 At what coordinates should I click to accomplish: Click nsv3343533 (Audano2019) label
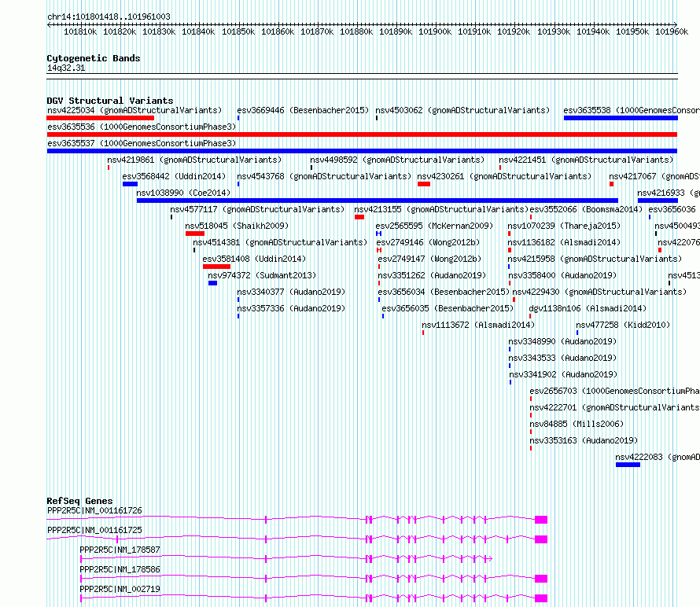tap(562, 358)
